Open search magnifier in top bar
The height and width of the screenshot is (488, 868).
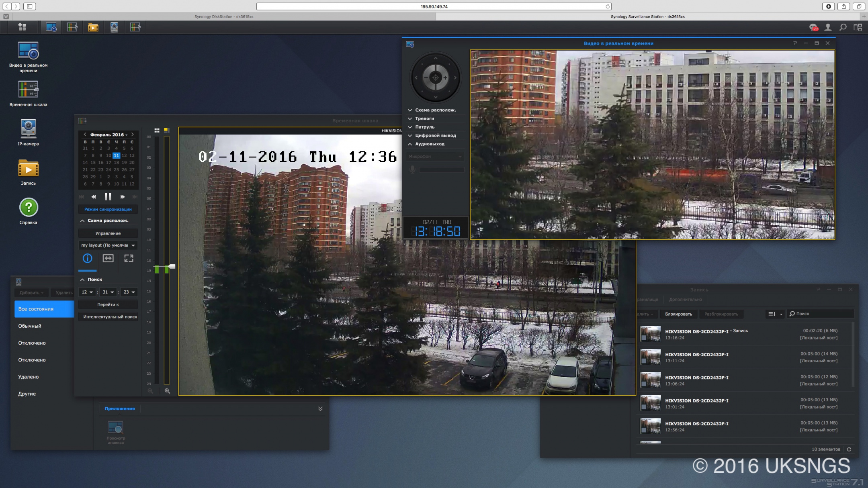843,27
